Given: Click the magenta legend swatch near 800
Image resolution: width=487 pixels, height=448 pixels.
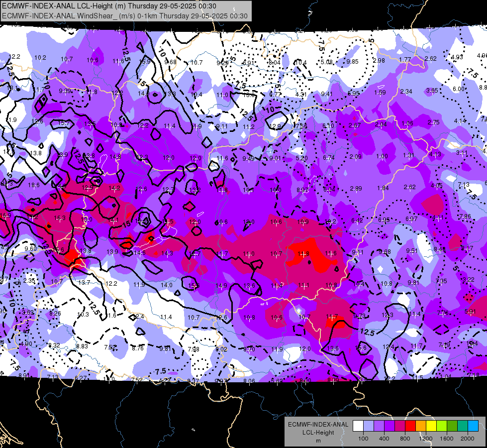Looking at the screenshot, I should click(x=400, y=426).
